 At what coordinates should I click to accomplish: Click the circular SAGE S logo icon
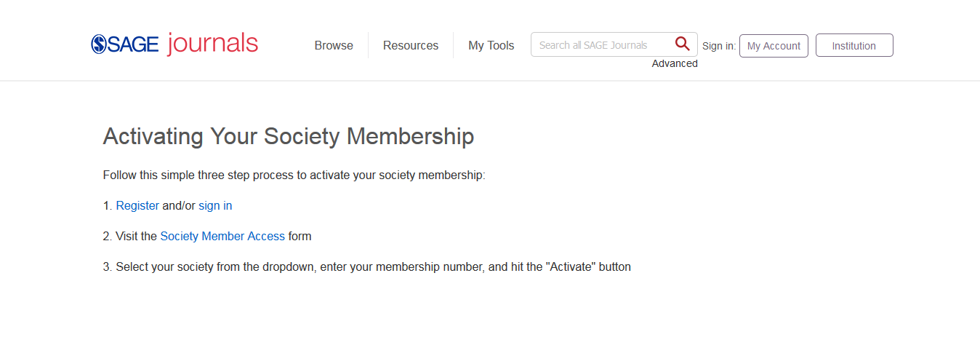tap(99, 44)
